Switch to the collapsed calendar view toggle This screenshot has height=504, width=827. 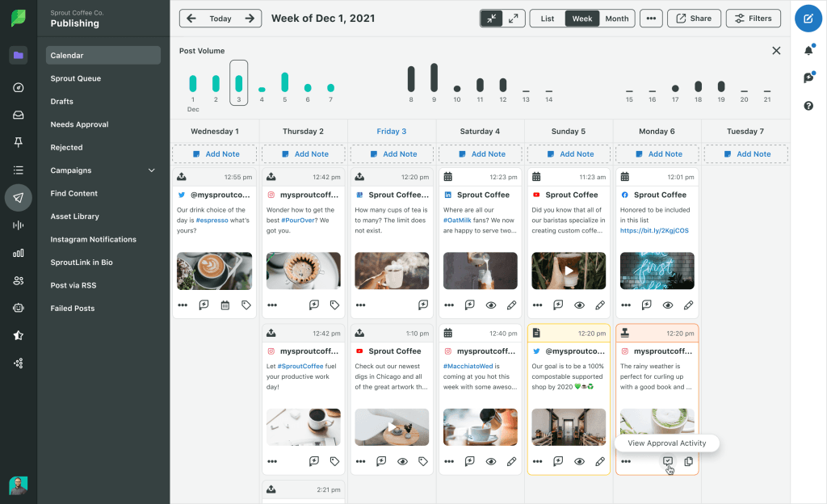coord(490,19)
